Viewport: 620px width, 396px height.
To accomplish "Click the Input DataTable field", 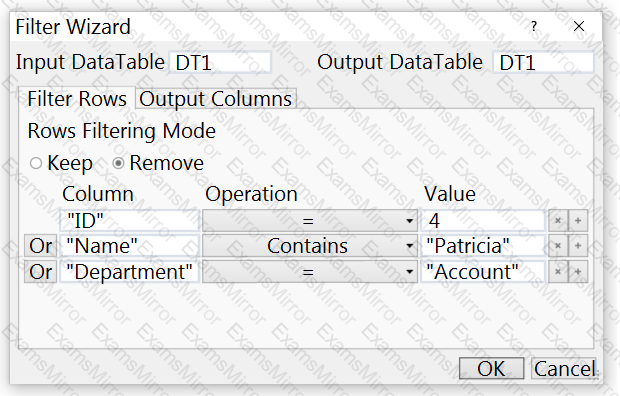I will coord(220,63).
